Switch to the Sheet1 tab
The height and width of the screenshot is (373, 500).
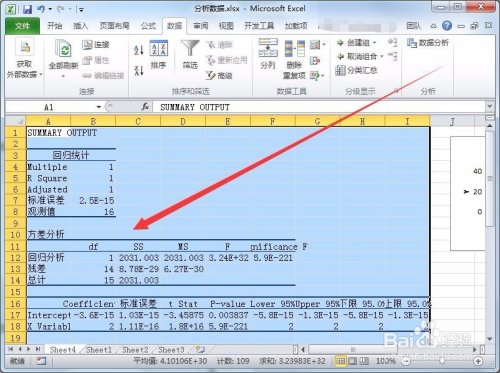(x=99, y=350)
